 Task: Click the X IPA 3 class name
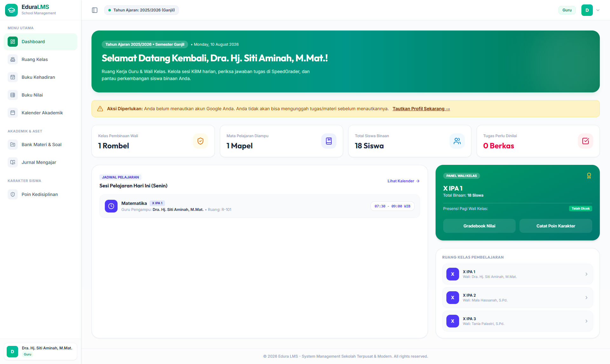[x=469, y=319]
